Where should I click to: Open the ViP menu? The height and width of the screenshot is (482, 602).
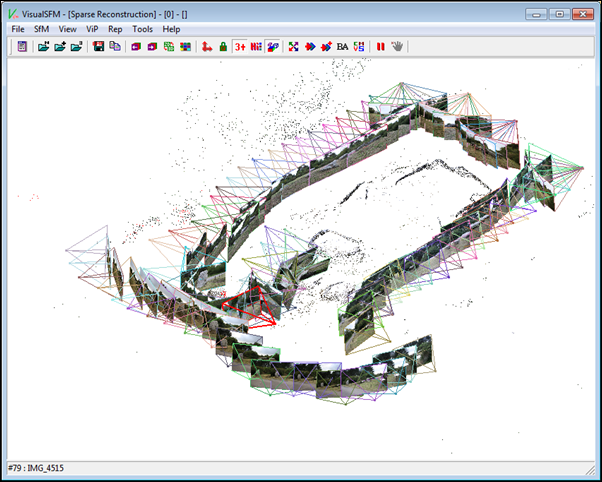pos(92,29)
